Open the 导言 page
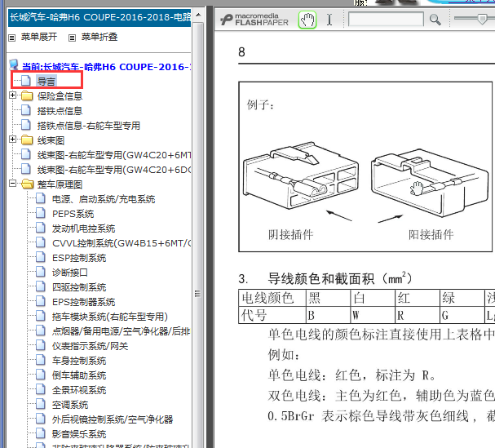The height and width of the screenshot is (448, 495). tap(46, 82)
